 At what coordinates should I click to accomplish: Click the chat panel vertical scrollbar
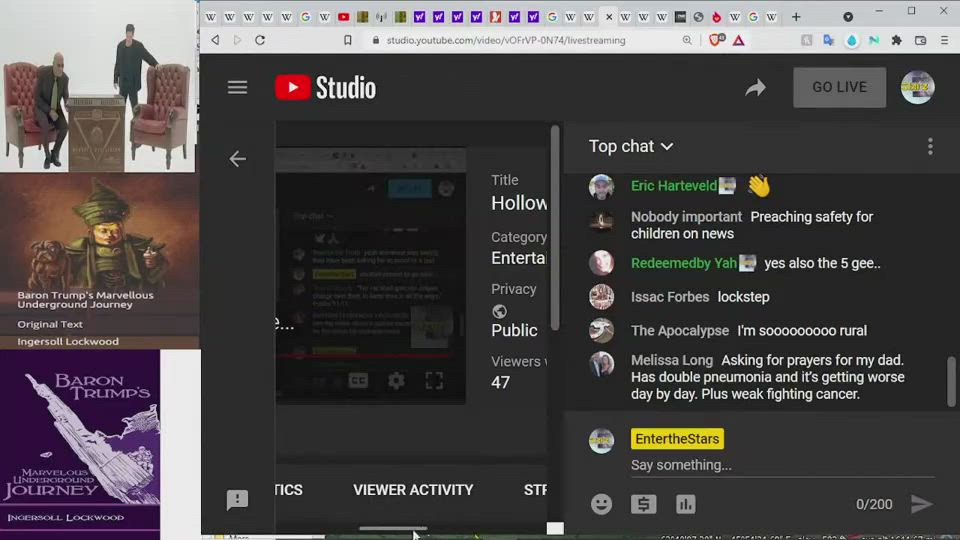951,380
